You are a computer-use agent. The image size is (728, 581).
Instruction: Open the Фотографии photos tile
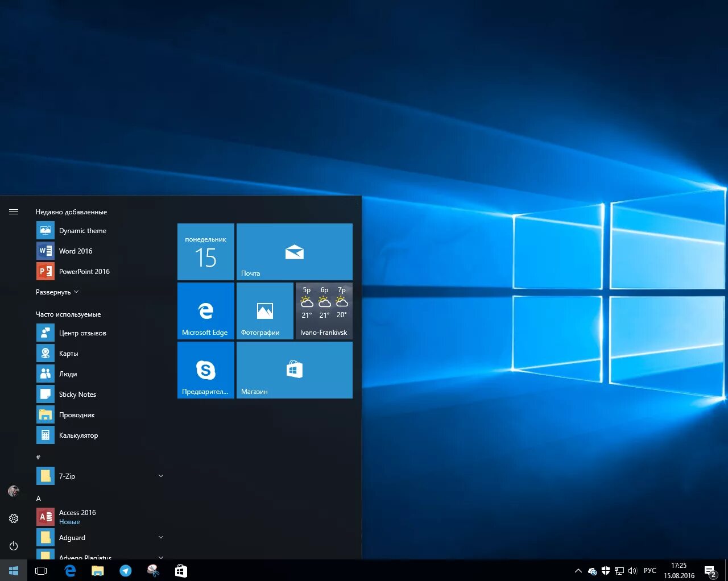[265, 311]
